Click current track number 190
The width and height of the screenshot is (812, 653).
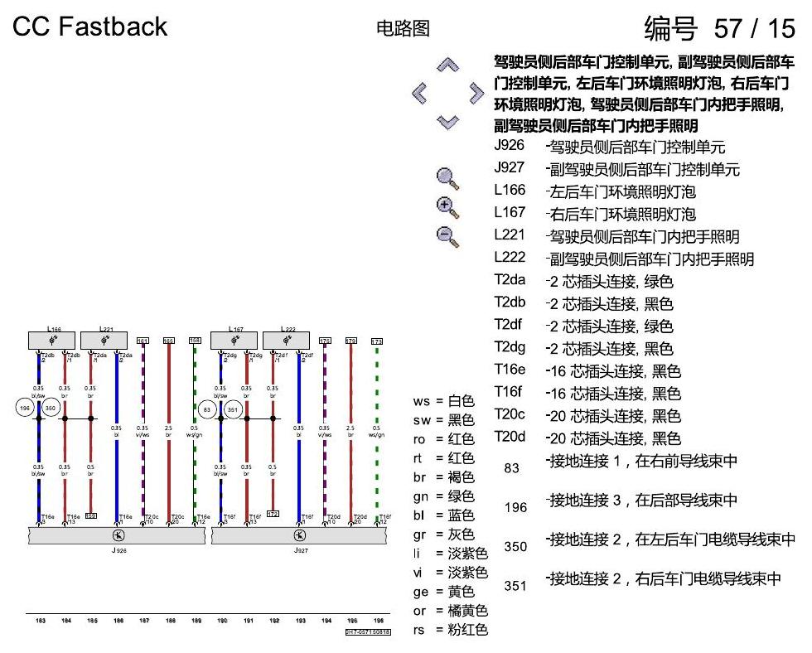(222, 621)
